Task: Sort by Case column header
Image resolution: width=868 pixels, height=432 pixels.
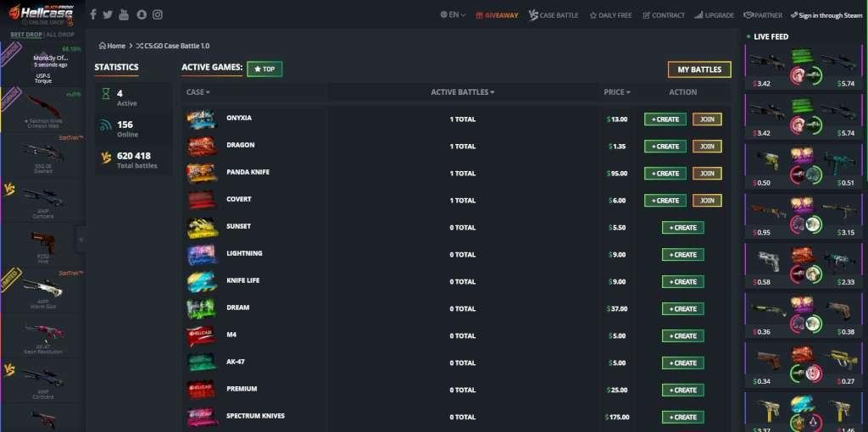Action: coord(198,92)
